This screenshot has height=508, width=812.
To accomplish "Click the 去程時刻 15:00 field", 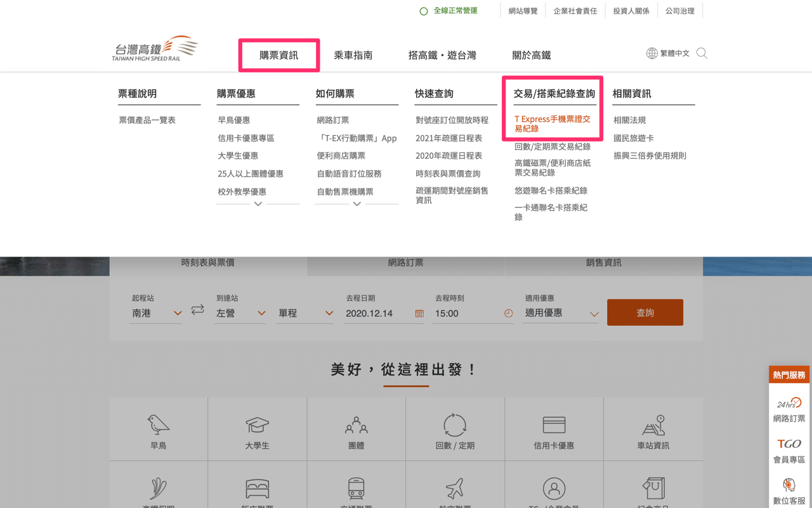I will tap(473, 313).
